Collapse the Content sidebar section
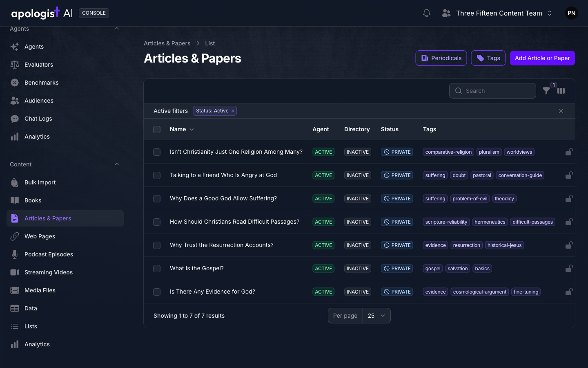 point(117,164)
